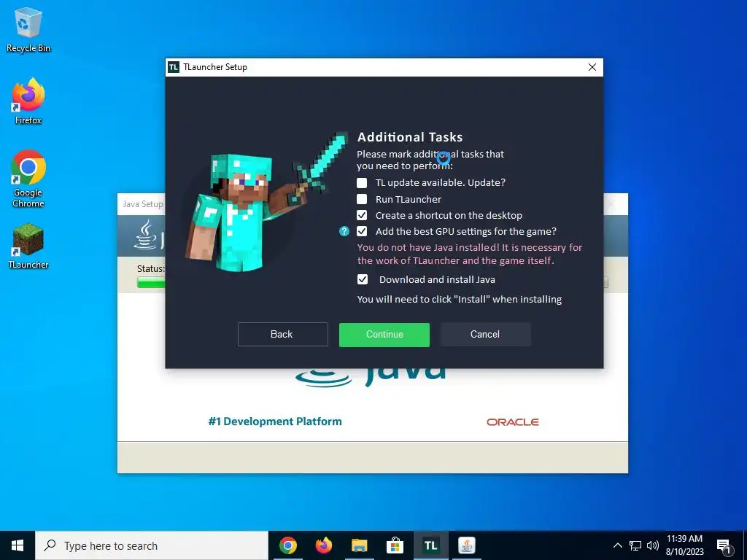Uncheck Create a shortcut on the desktop
Viewport: 747px width, 560px height.
coord(362,215)
